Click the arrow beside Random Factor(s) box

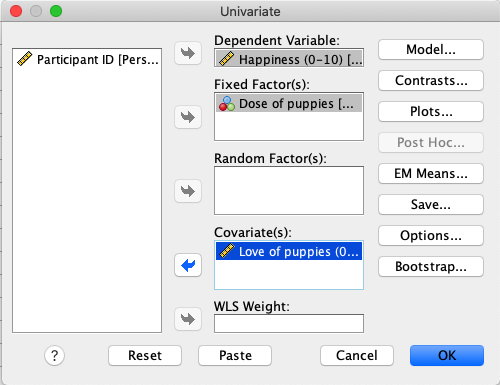click(188, 191)
